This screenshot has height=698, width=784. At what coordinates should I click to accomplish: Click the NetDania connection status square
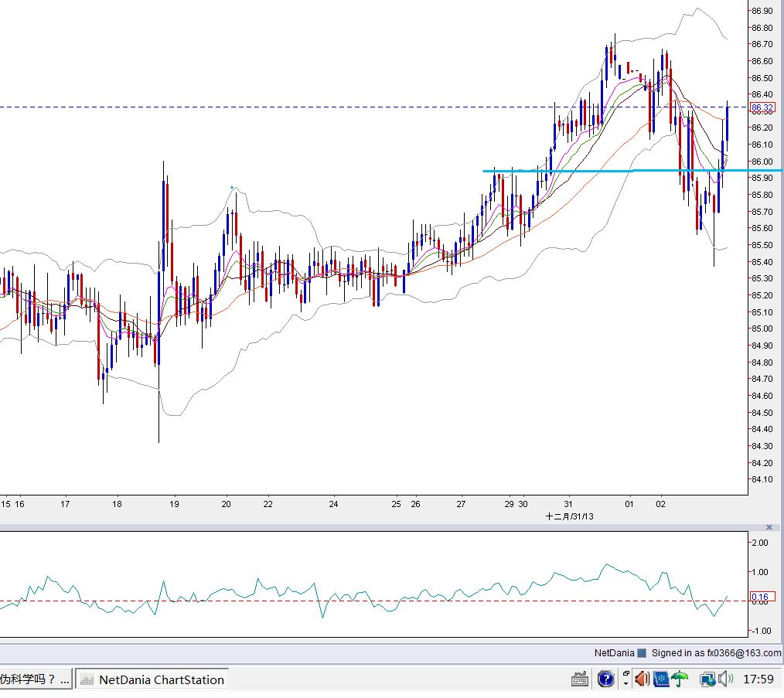[642, 653]
